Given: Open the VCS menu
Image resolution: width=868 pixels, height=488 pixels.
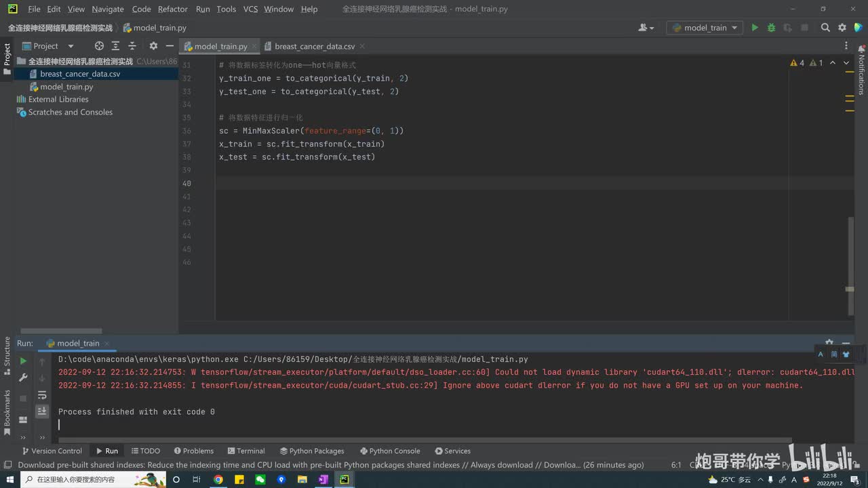Looking at the screenshot, I should pyautogui.click(x=250, y=9).
